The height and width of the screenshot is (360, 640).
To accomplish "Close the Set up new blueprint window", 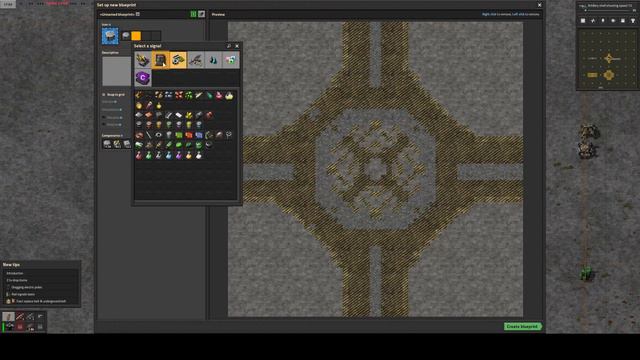I will pos(540,5).
